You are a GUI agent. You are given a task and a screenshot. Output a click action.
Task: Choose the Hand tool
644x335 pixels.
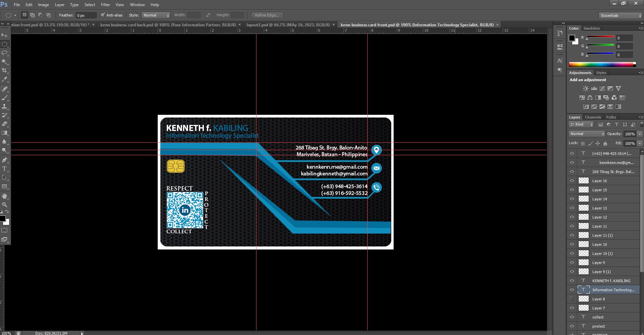tap(5, 196)
